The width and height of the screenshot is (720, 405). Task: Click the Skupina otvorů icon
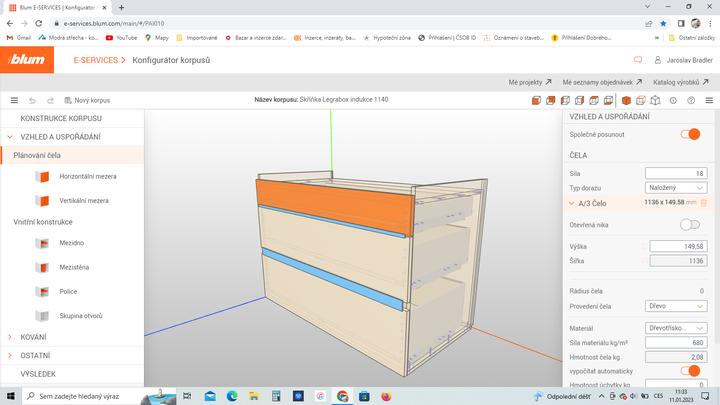[x=42, y=315]
